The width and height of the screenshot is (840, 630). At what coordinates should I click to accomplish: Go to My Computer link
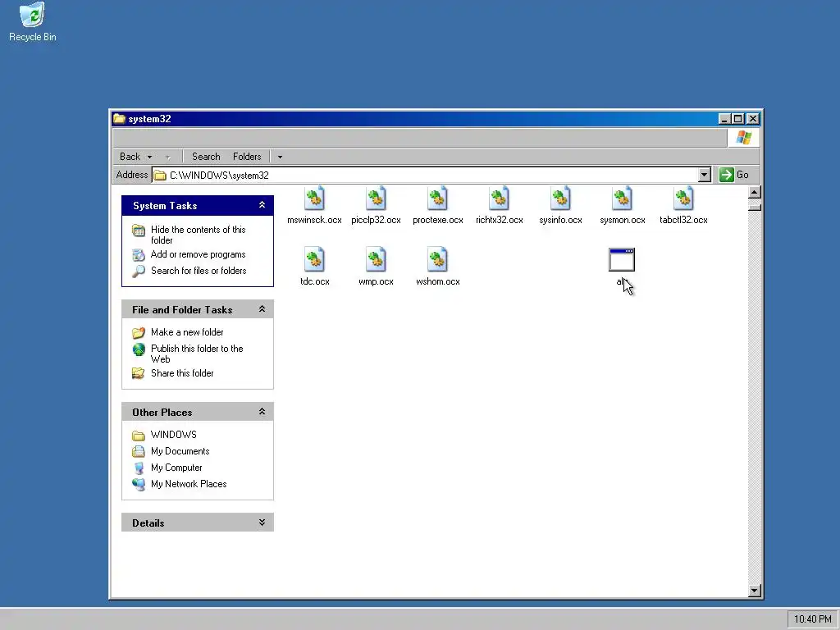(176, 468)
